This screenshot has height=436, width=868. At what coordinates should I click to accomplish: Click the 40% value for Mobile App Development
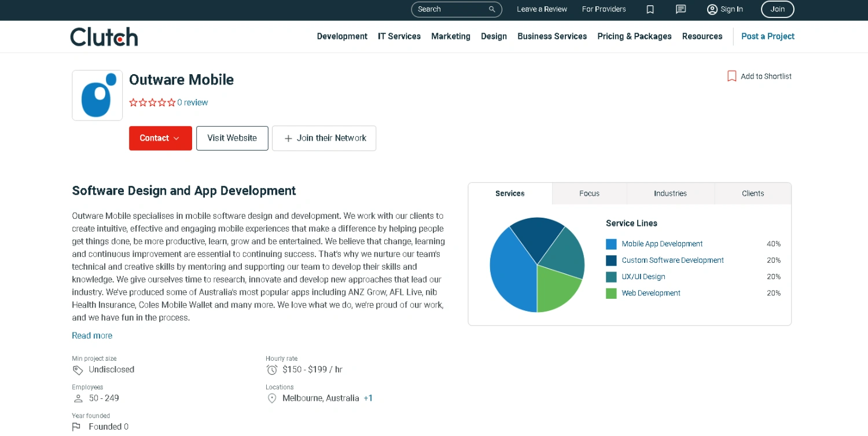pos(774,244)
